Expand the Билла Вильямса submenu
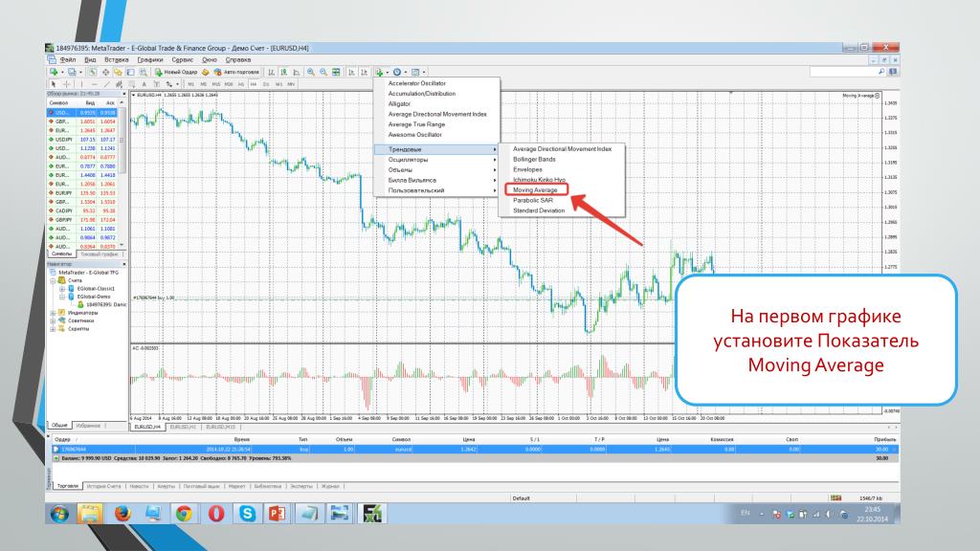The image size is (980, 551). click(436, 180)
